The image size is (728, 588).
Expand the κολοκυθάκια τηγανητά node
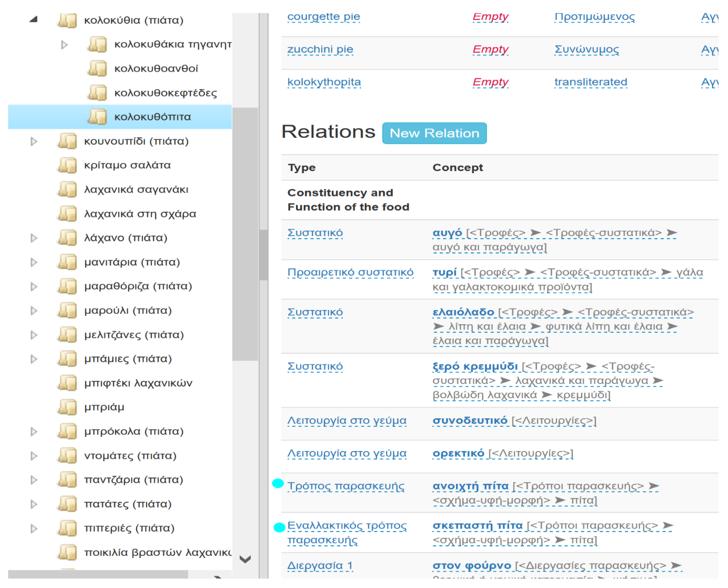click(64, 44)
